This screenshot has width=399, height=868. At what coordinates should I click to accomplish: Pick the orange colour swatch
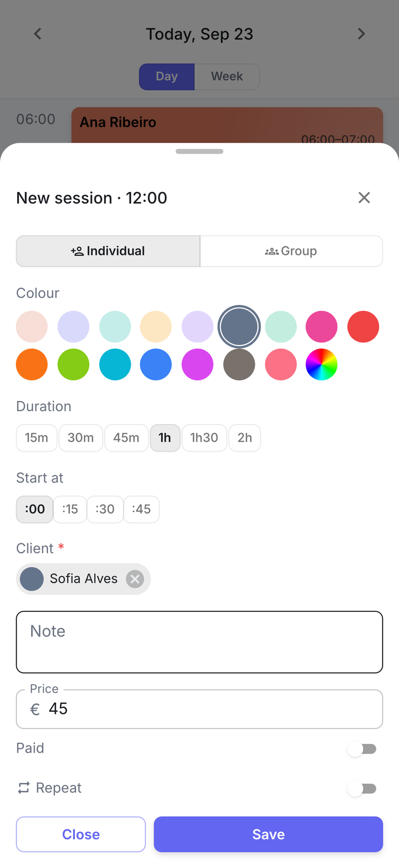[32, 365]
